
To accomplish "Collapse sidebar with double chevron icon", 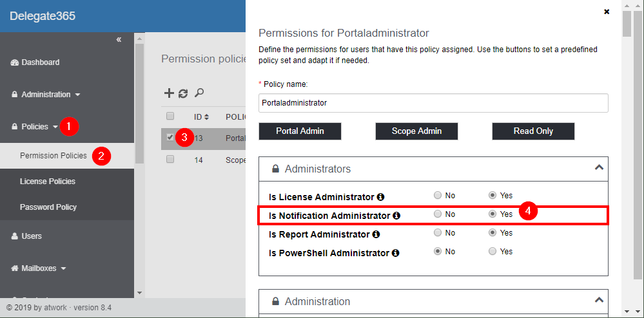I will coord(119,40).
